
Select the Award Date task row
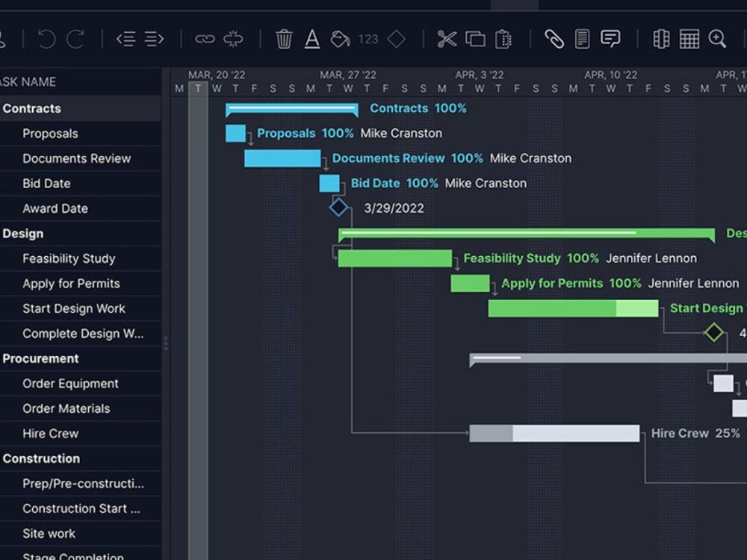pyautogui.click(x=80, y=208)
